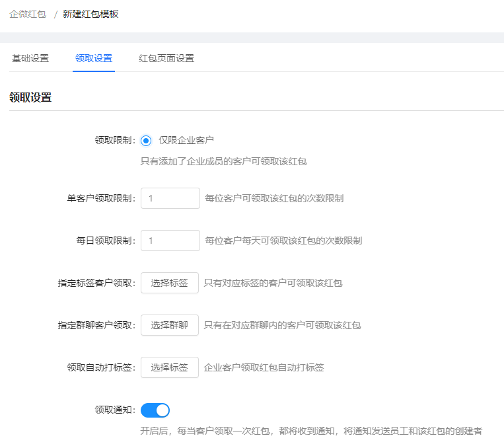Click 选择标签 for 领取自动打标签
Screen dimensions: 504x448
pyautogui.click(x=169, y=367)
